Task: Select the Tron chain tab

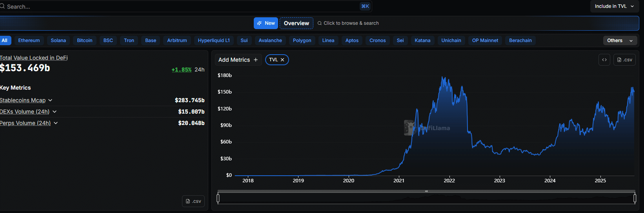Action: point(129,40)
